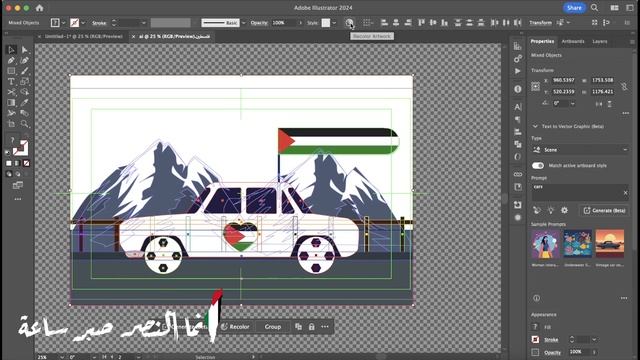Edit the X position field
Image resolution: width=640 pixels, height=360 pixels.
tap(564, 80)
